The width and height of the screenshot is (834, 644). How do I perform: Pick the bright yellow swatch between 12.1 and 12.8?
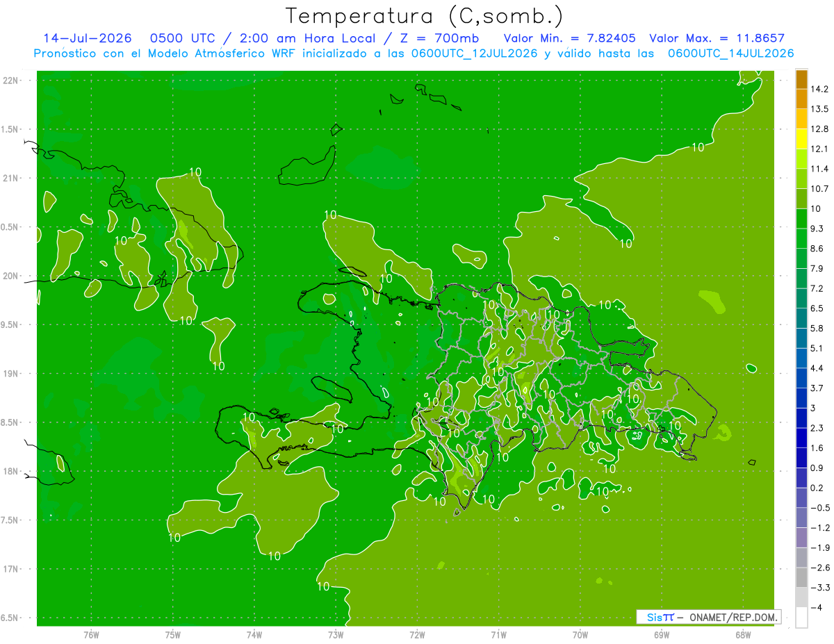pos(801,139)
